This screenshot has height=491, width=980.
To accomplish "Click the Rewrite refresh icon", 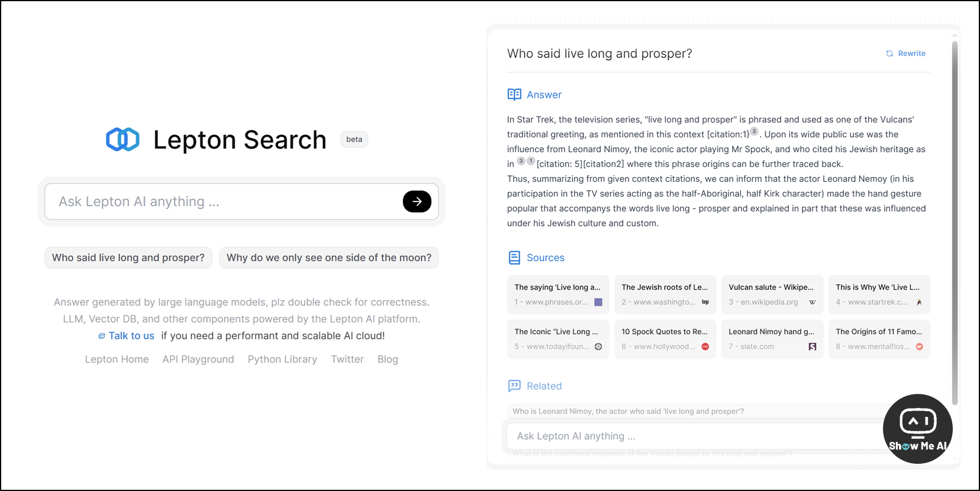I will pos(889,53).
